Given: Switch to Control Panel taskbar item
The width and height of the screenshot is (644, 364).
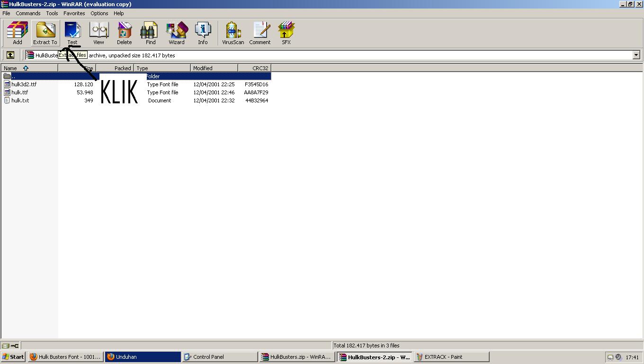Looking at the screenshot, I should coord(220,357).
